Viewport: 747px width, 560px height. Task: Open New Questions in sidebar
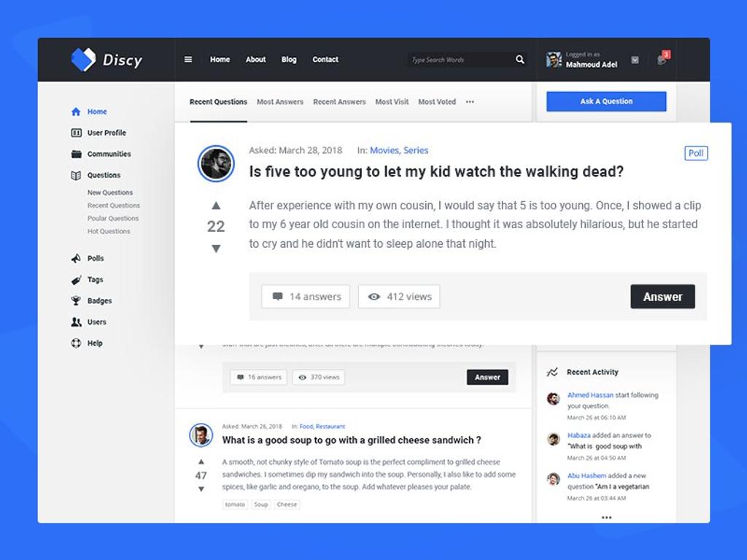(x=110, y=192)
